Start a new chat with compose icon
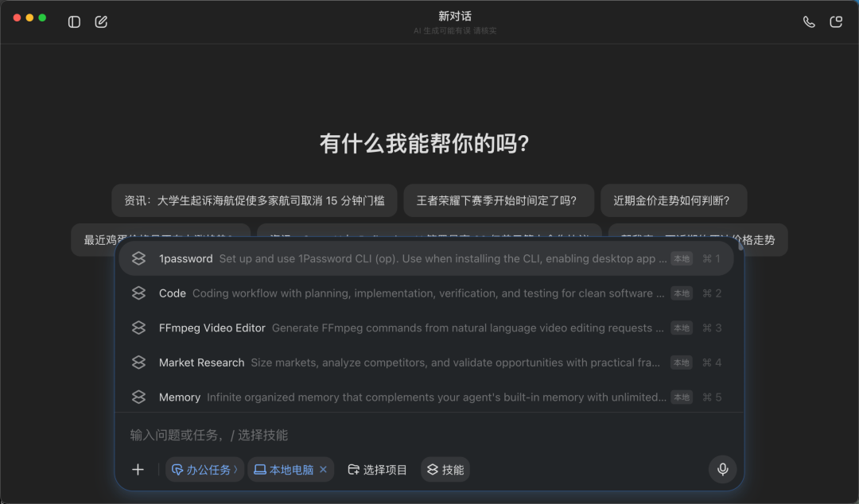This screenshot has width=859, height=504. 101,22
